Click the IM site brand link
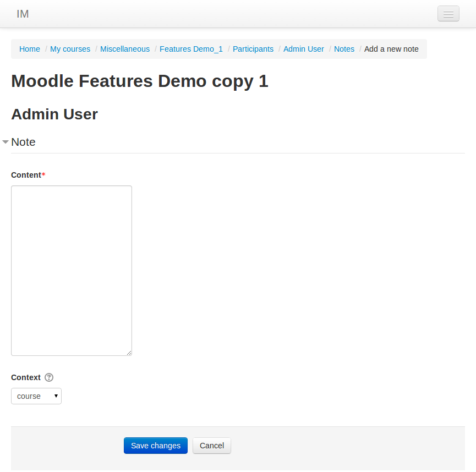 23,14
